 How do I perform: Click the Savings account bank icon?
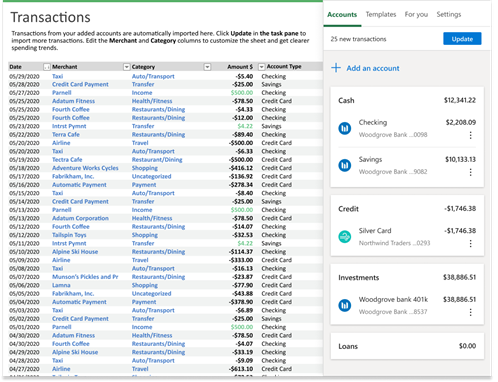click(345, 165)
